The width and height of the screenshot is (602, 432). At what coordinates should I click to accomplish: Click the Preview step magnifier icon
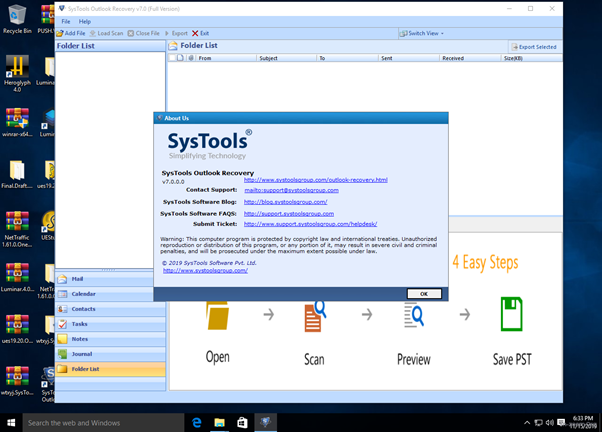(414, 315)
